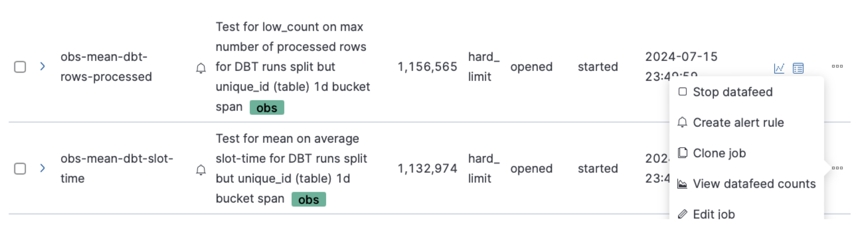Click three-dot actions for obs-mean-dbt-slot-time

click(837, 168)
